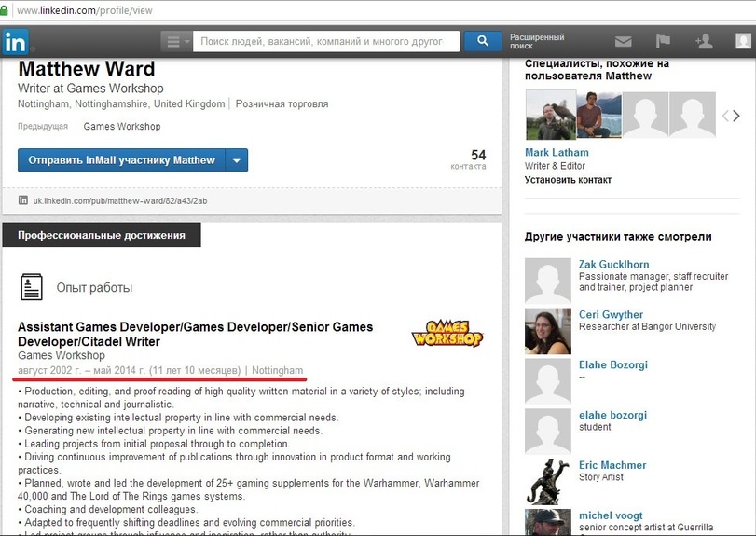756x536 pixels.
Task: Open Elahe Bozorgi profile link
Action: coord(612,364)
